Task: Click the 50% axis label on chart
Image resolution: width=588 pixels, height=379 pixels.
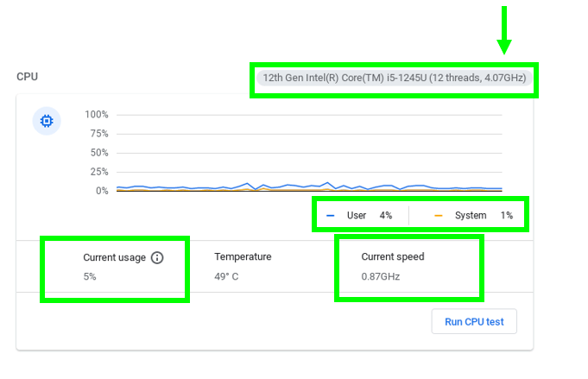Action: click(x=98, y=153)
